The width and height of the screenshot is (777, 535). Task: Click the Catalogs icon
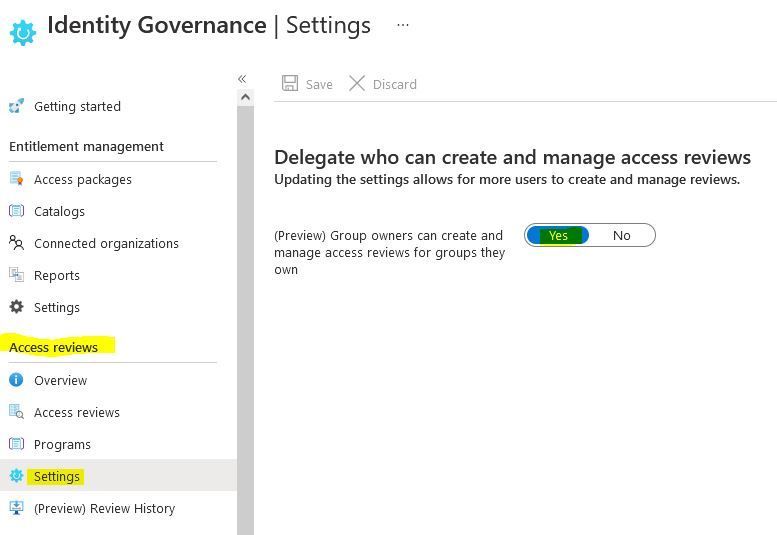click(x=16, y=211)
